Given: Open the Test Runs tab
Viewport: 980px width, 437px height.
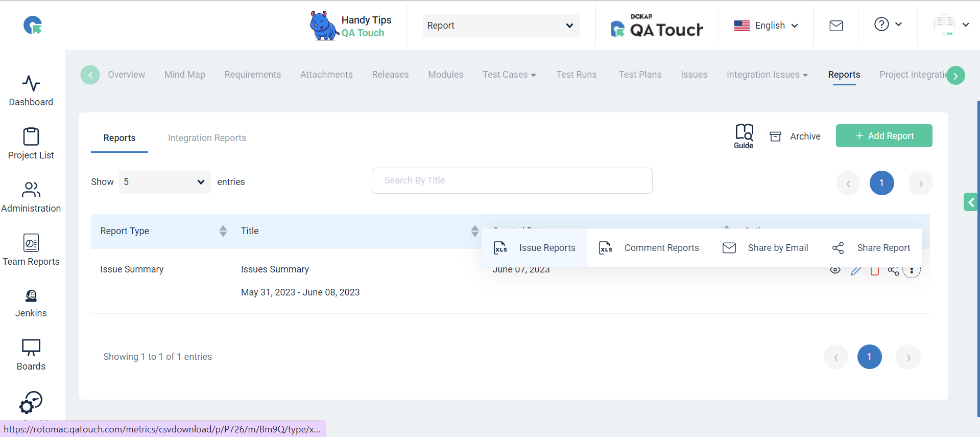Looking at the screenshot, I should pos(576,75).
